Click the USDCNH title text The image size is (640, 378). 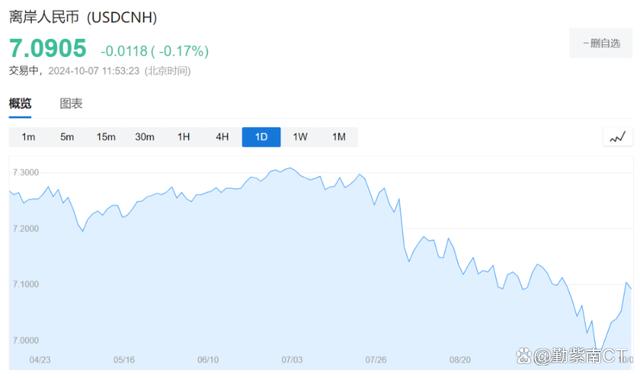[122, 18]
